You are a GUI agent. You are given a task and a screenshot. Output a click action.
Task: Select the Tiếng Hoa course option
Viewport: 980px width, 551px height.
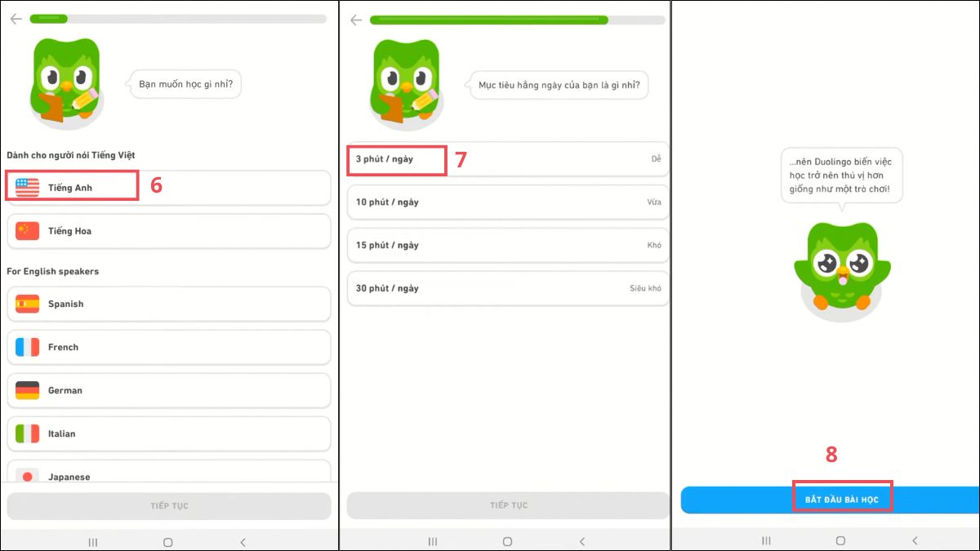tap(169, 231)
